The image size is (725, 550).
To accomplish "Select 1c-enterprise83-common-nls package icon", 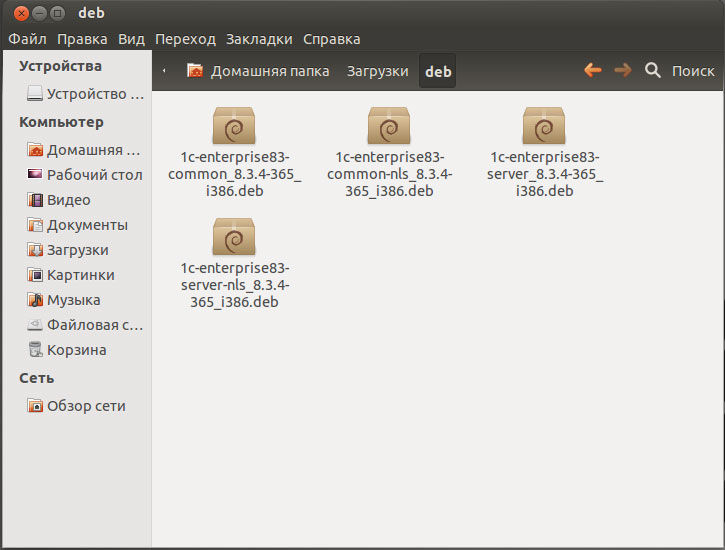I will coord(389,126).
